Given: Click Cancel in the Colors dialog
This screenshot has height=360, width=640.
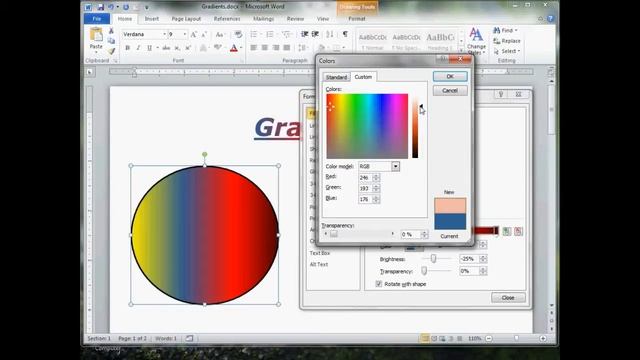Looking at the screenshot, I should click(x=450, y=91).
